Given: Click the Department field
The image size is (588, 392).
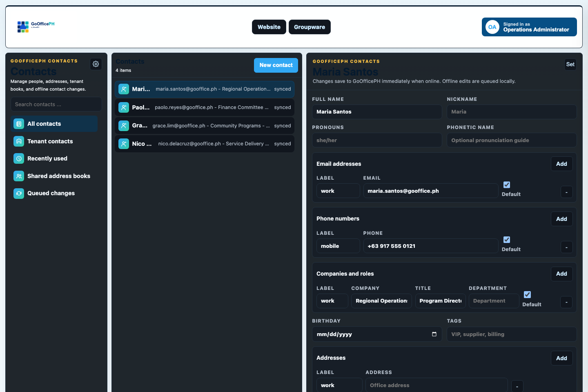Looking at the screenshot, I should coord(494,301).
